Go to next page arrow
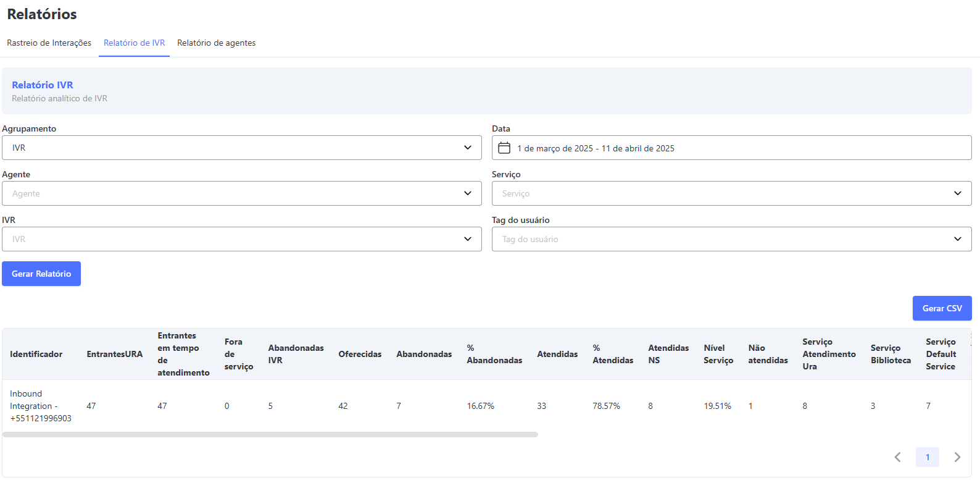 pos(957,457)
